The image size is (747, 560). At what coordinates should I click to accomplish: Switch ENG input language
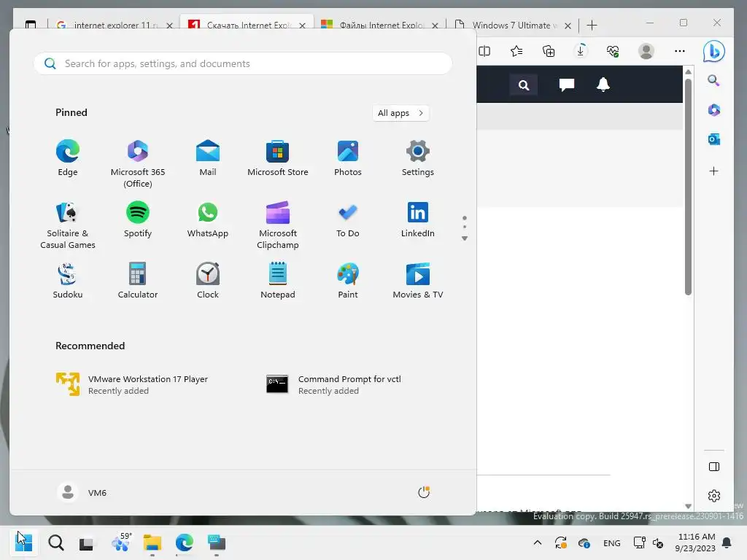612,542
